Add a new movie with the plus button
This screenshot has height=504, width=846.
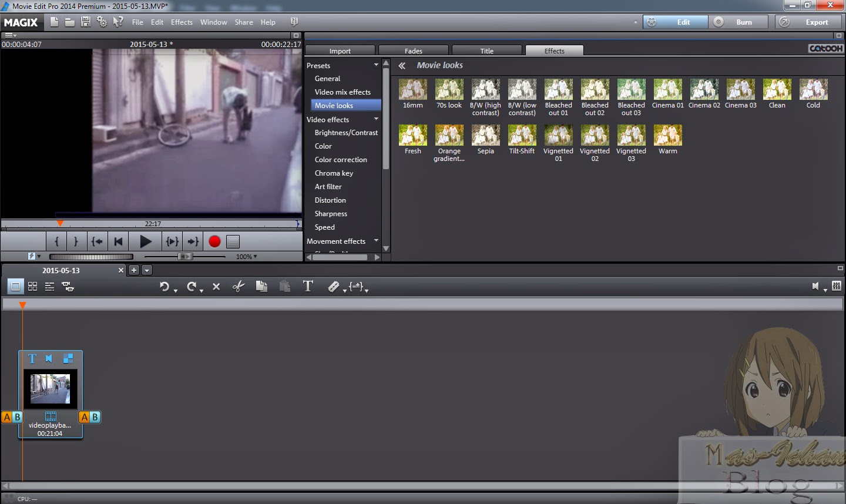pyautogui.click(x=134, y=270)
